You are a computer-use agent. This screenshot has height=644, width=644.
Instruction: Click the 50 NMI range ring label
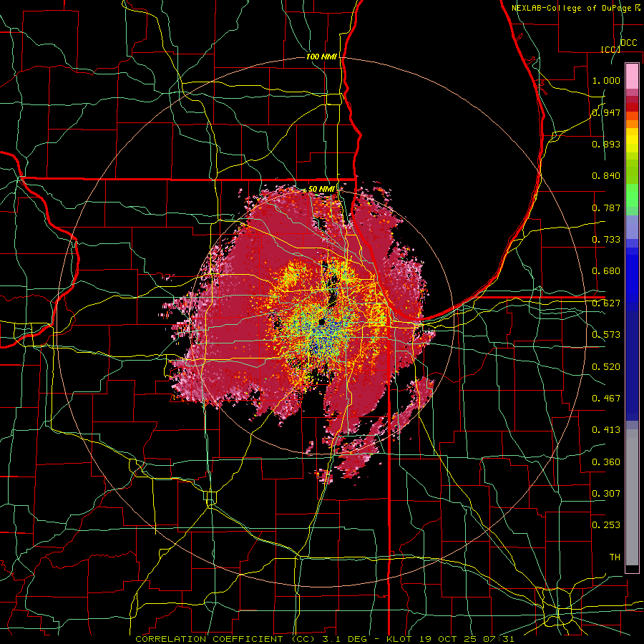point(321,190)
